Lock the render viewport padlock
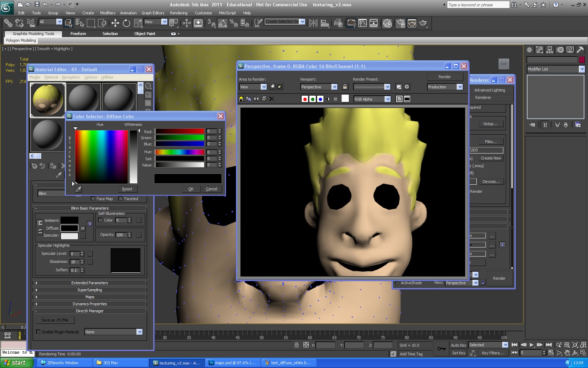 [x=345, y=87]
